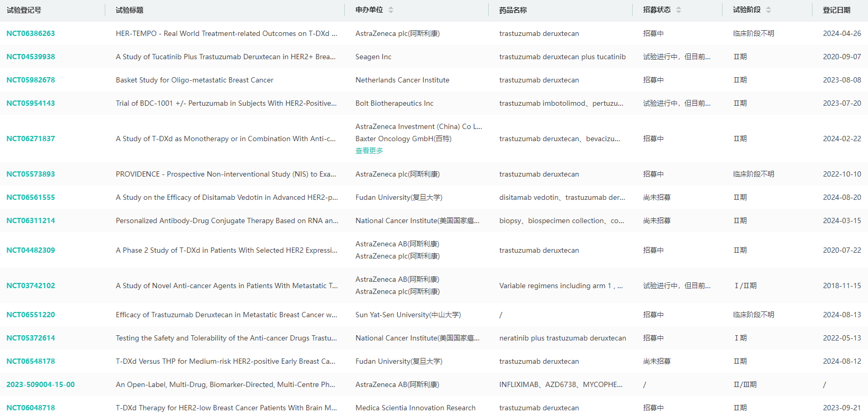Open trial NCT05573893
The height and width of the screenshot is (414, 868).
(x=31, y=174)
